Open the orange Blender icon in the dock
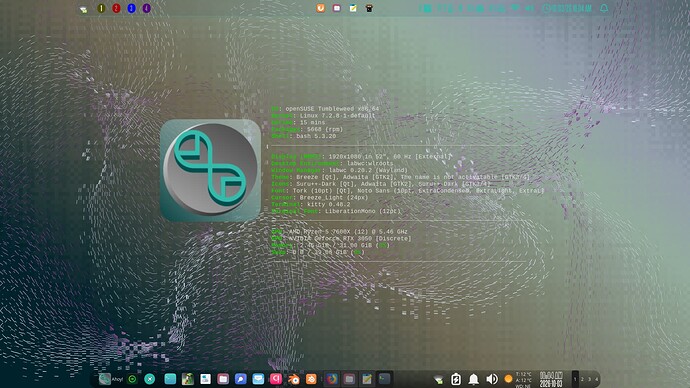690x388 pixels. tap(294, 379)
